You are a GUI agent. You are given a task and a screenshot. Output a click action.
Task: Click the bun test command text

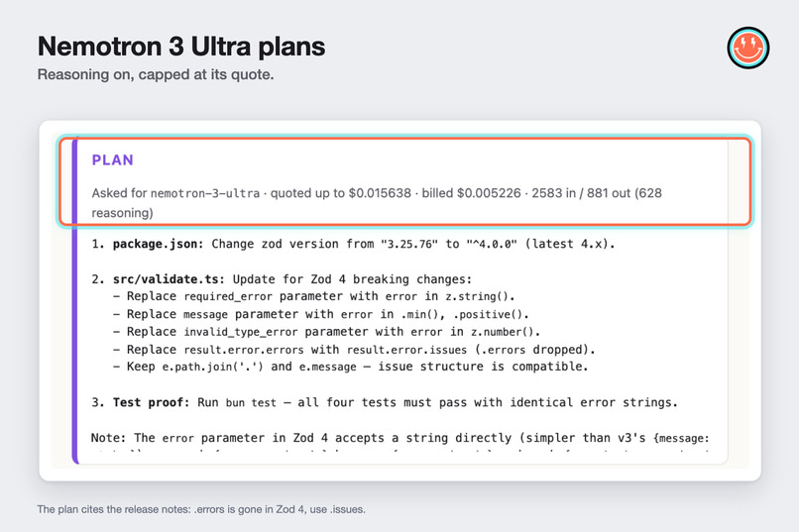coord(251,402)
